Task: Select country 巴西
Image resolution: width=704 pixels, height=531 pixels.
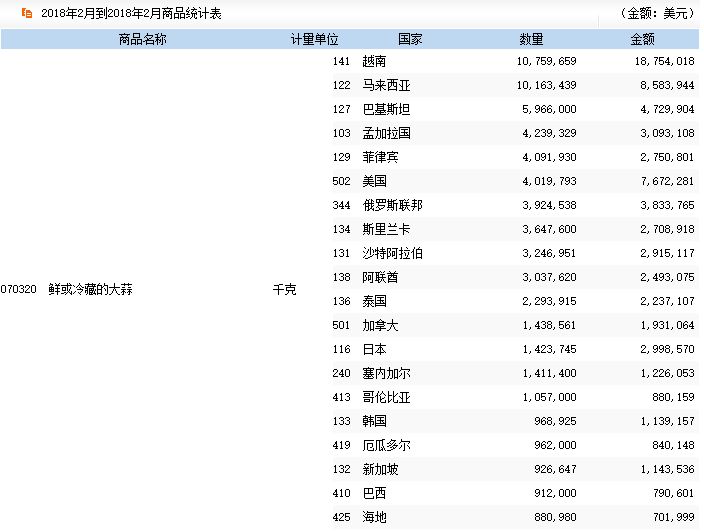Action: (374, 493)
